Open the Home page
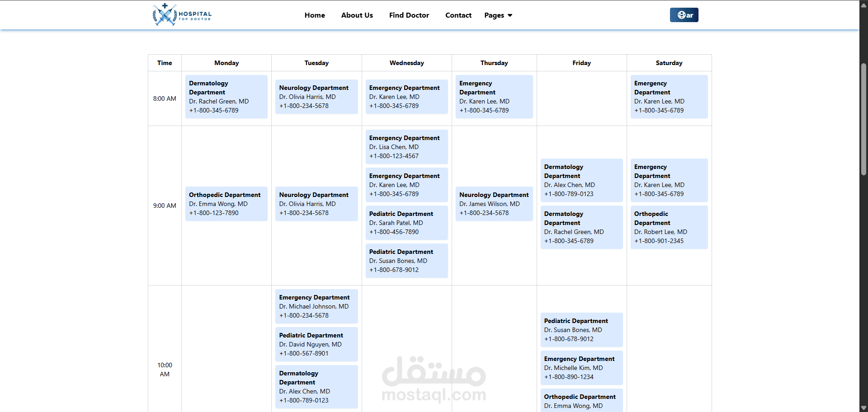The height and width of the screenshot is (412, 868). click(x=315, y=15)
